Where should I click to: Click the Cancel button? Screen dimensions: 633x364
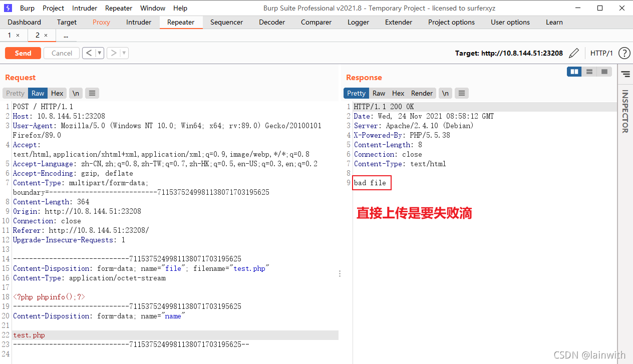(x=62, y=53)
